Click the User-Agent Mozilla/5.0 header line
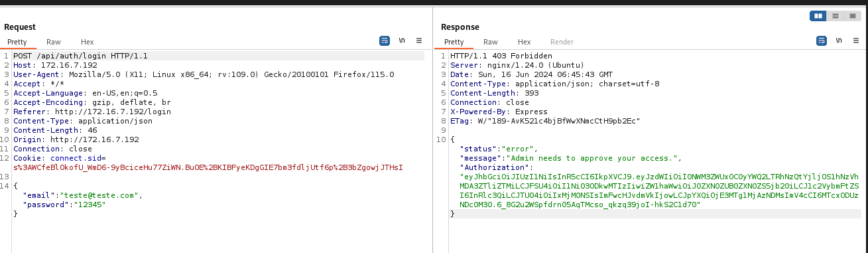868x253 pixels. pos(204,75)
